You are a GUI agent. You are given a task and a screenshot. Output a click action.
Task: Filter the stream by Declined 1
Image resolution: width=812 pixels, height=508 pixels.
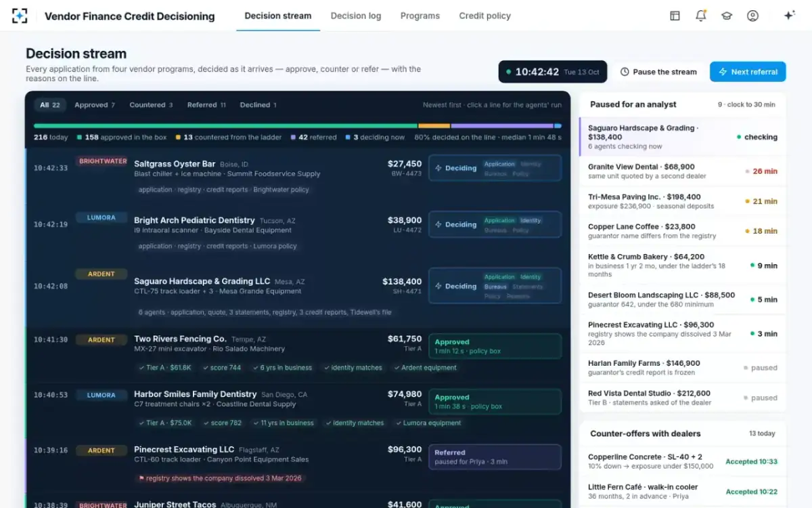(258, 105)
